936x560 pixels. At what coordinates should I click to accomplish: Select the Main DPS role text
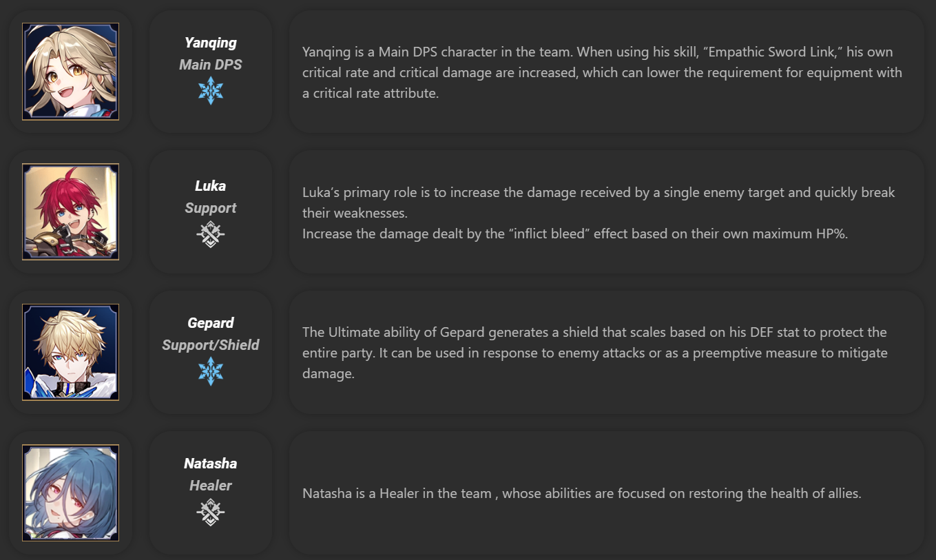coord(211,65)
